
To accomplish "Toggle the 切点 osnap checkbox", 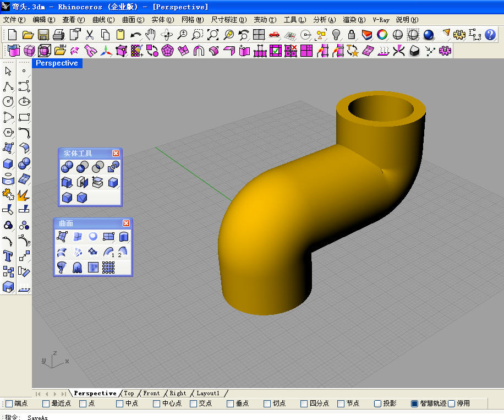I will pos(267,403).
